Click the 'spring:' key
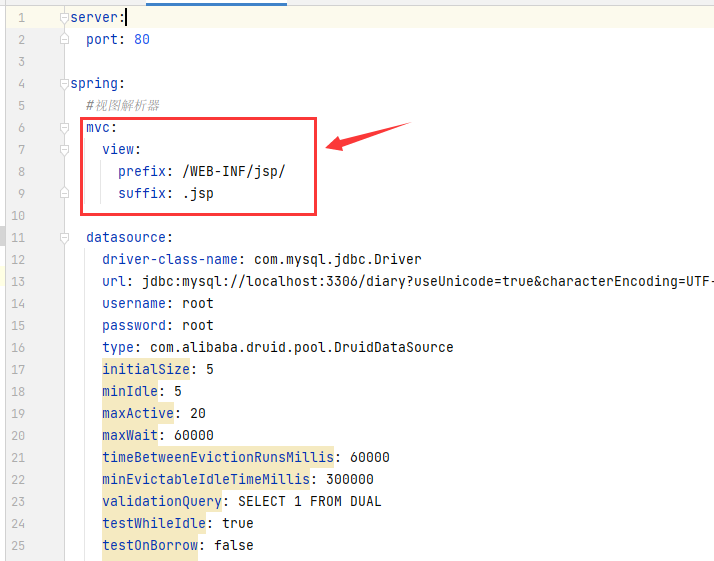This screenshot has height=561, width=714. point(97,84)
